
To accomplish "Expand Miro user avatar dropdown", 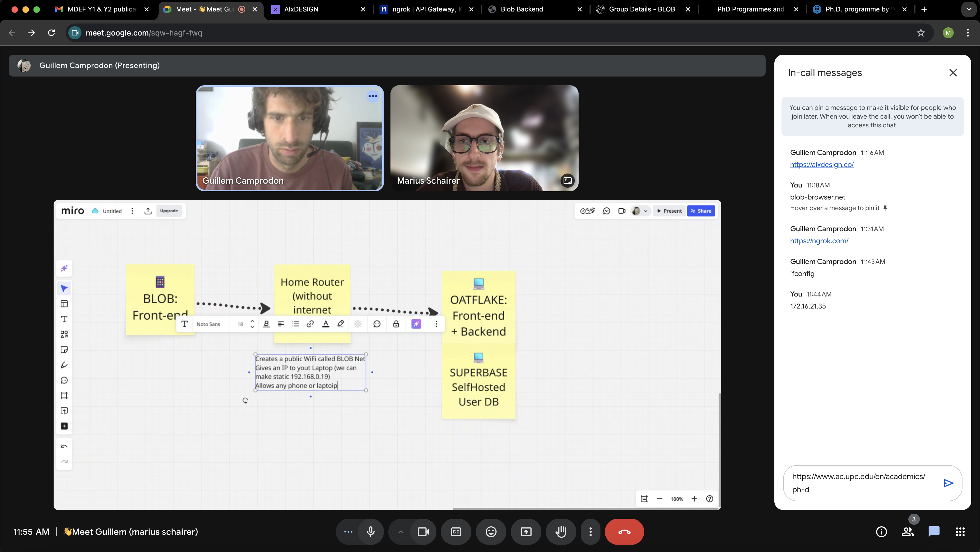I will coord(645,211).
